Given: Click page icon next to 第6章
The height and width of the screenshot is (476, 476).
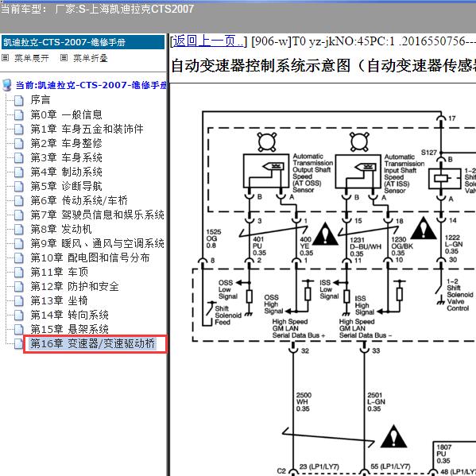Looking at the screenshot, I should [x=19, y=201].
